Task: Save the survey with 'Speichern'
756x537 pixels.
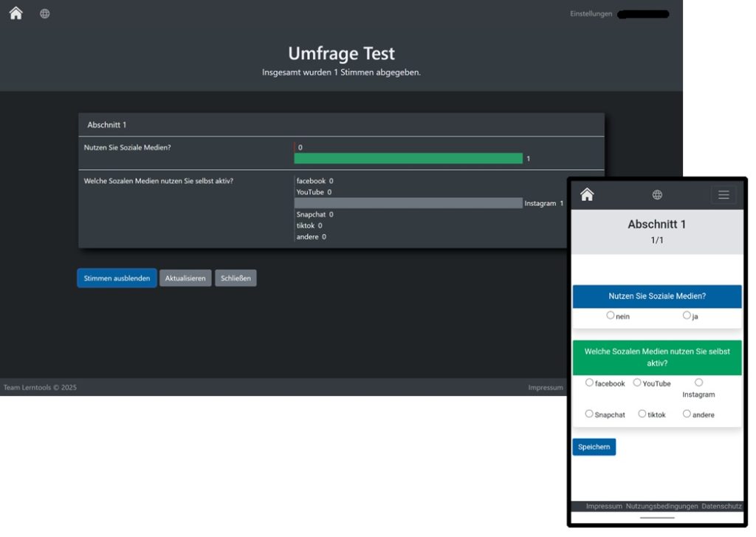Action: (x=594, y=447)
